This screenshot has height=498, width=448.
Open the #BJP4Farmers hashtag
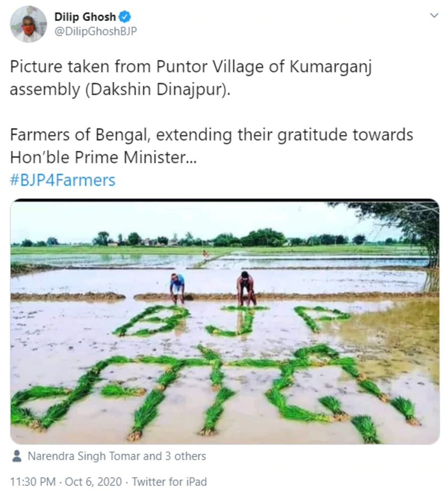63,180
